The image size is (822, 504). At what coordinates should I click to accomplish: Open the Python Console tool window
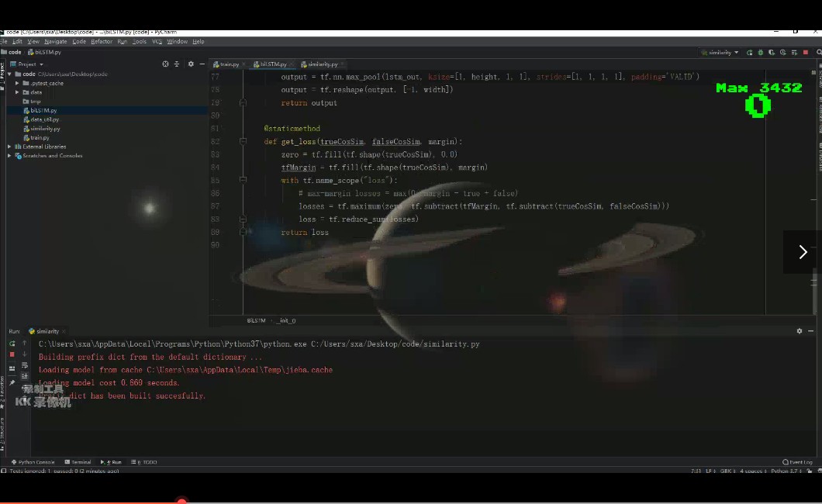pyautogui.click(x=33, y=462)
